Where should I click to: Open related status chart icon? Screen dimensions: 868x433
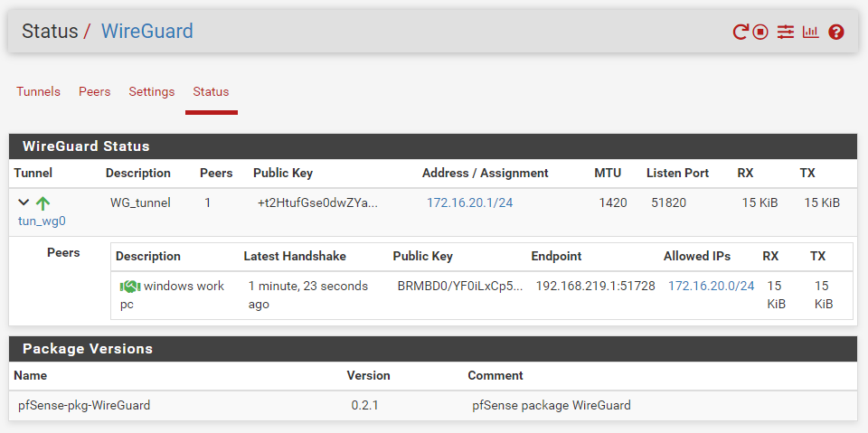[x=810, y=33]
